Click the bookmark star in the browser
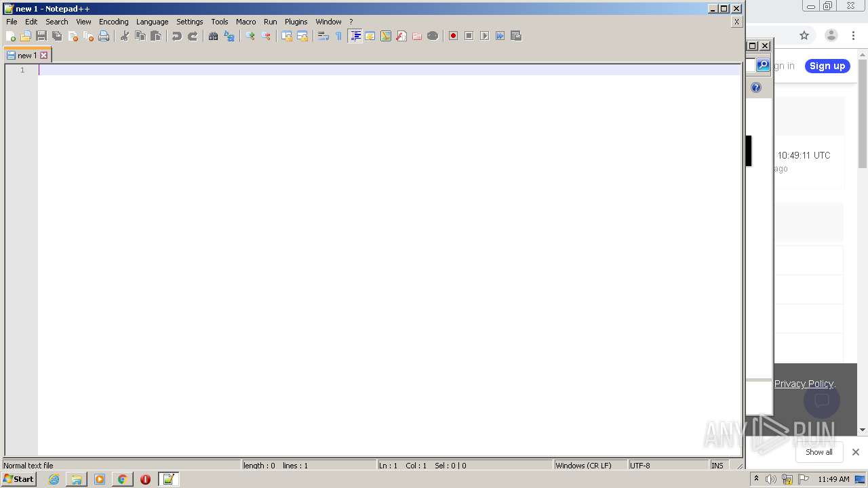The width and height of the screenshot is (868, 488). (x=804, y=35)
